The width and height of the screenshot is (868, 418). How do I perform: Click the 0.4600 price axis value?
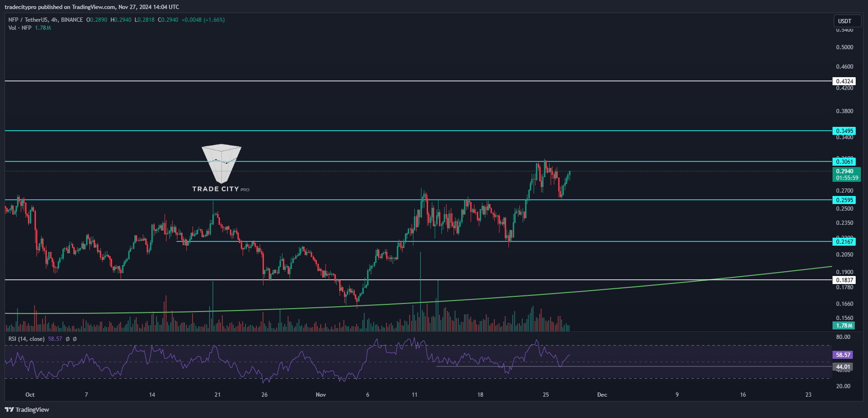pos(845,67)
